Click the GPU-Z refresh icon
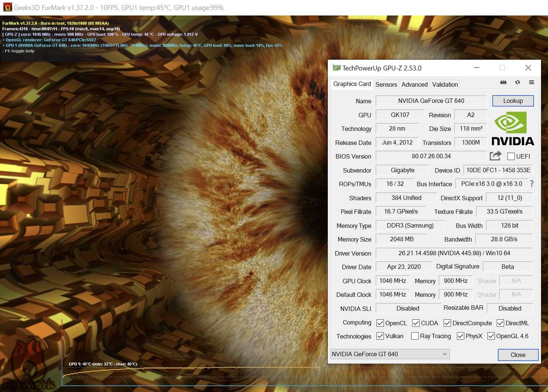Image resolution: width=548 pixels, height=392 pixels. coord(517,82)
